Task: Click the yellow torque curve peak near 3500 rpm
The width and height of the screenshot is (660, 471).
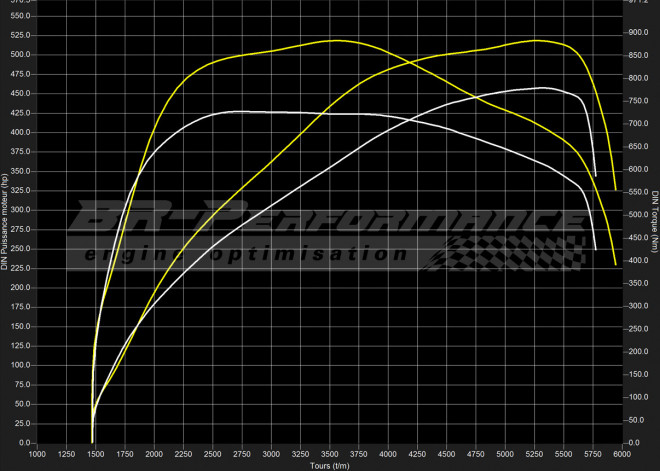Action: 336,40
